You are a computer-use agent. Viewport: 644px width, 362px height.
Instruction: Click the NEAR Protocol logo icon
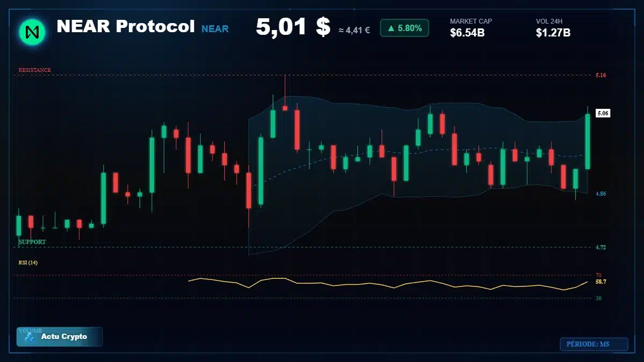[x=32, y=32]
